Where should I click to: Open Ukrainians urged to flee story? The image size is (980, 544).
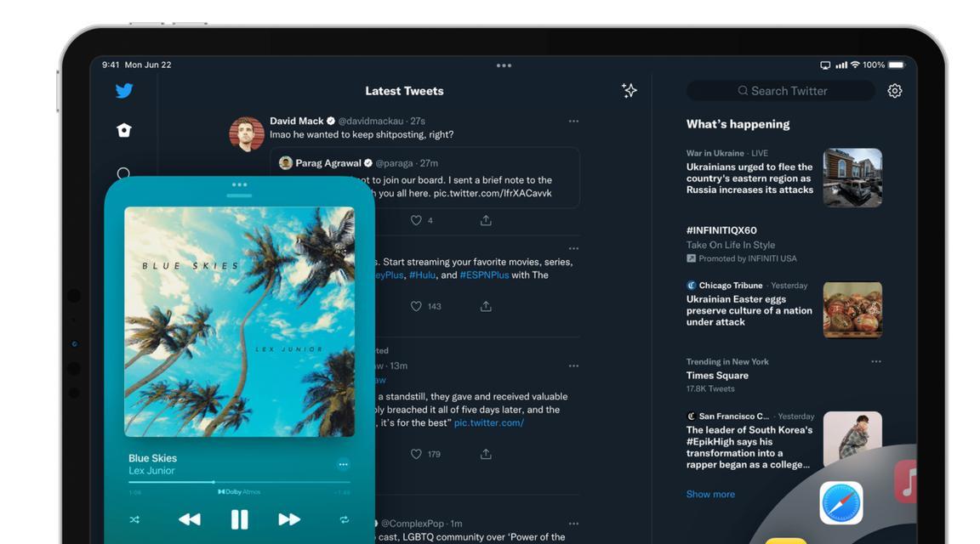[x=750, y=178]
